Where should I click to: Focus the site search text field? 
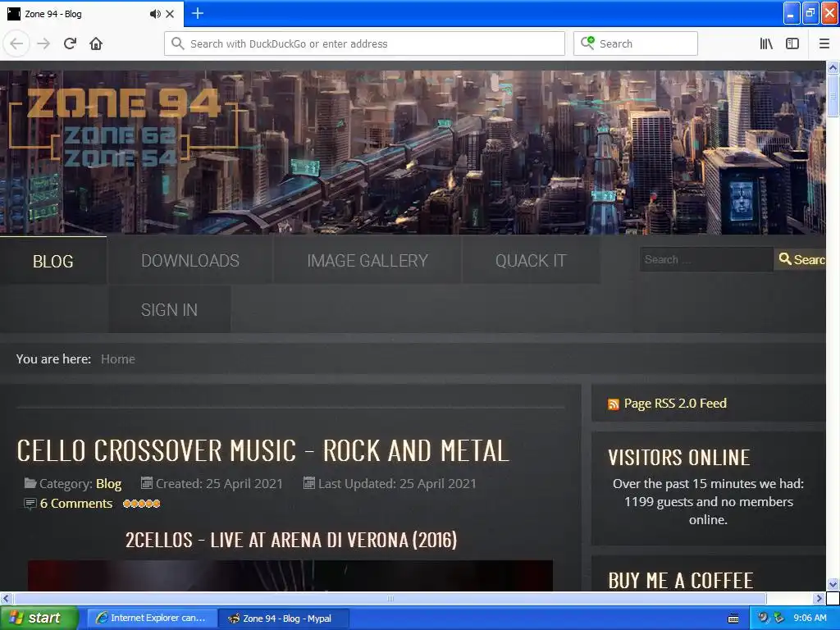(706, 259)
